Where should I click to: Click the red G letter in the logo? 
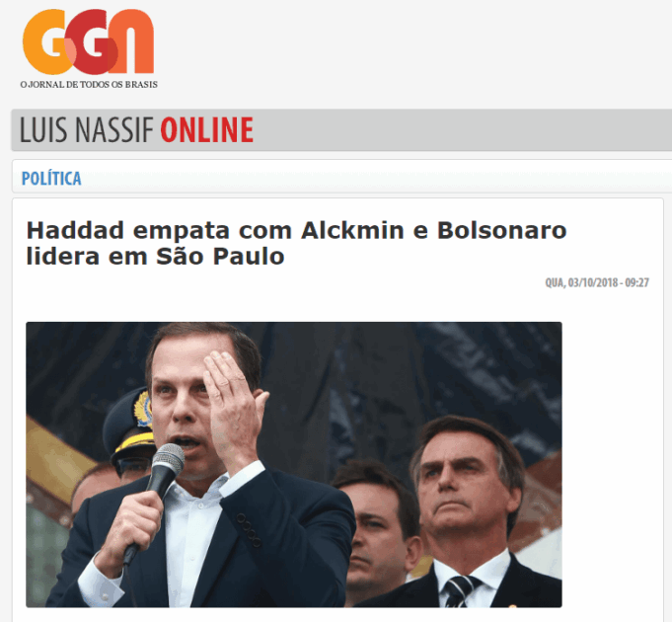pyautogui.click(x=90, y=41)
